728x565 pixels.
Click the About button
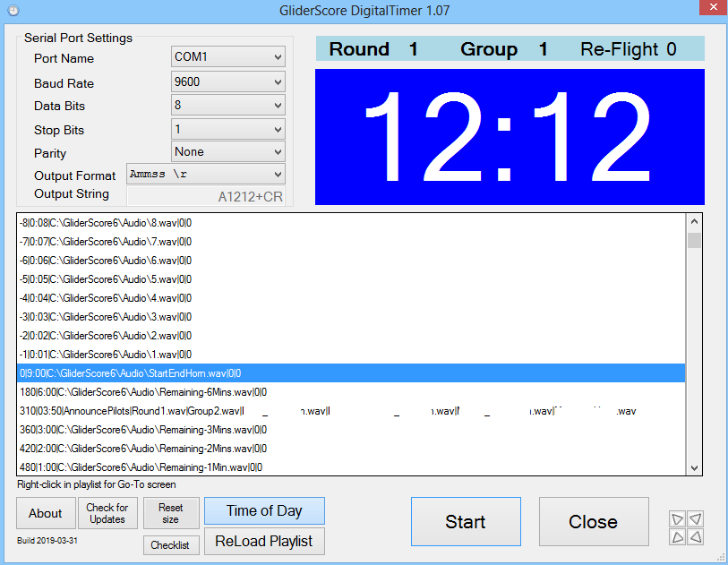point(46,513)
